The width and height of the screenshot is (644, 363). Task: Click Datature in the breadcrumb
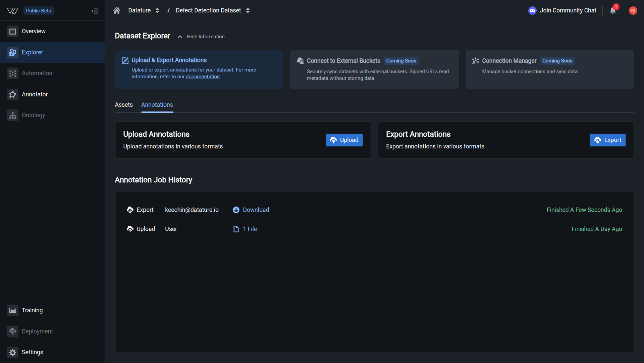pyautogui.click(x=139, y=10)
